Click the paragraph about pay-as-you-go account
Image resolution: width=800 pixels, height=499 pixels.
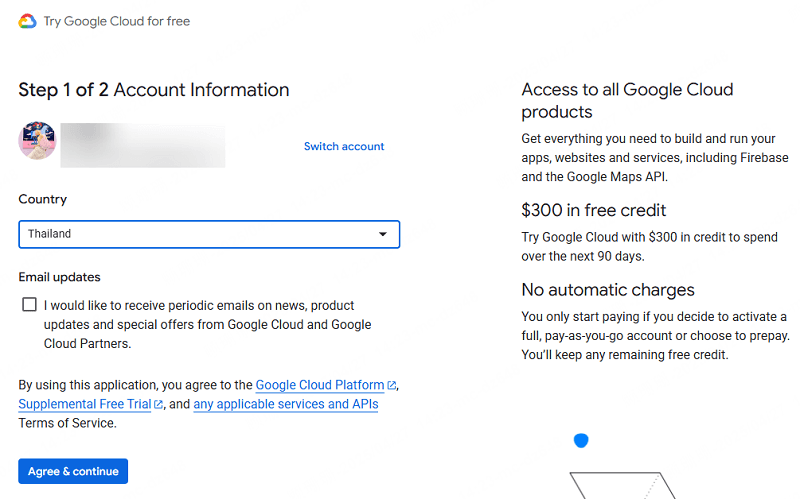click(655, 336)
